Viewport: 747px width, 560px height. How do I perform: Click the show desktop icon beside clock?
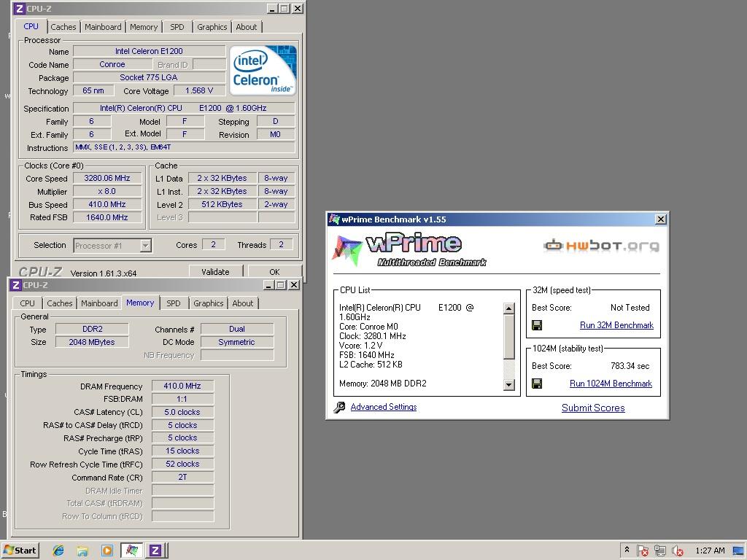[x=738, y=551]
